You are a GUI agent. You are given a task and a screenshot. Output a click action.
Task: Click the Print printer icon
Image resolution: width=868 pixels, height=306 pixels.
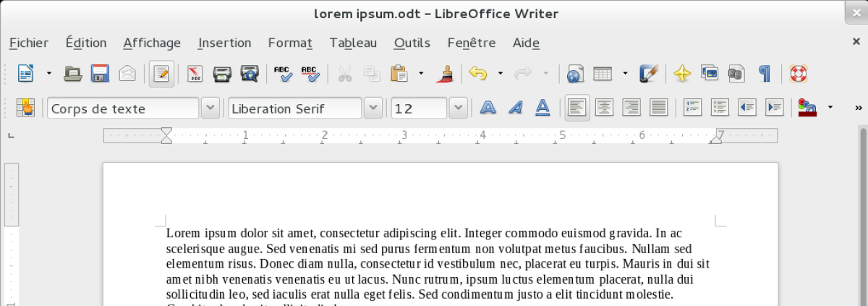click(x=222, y=73)
